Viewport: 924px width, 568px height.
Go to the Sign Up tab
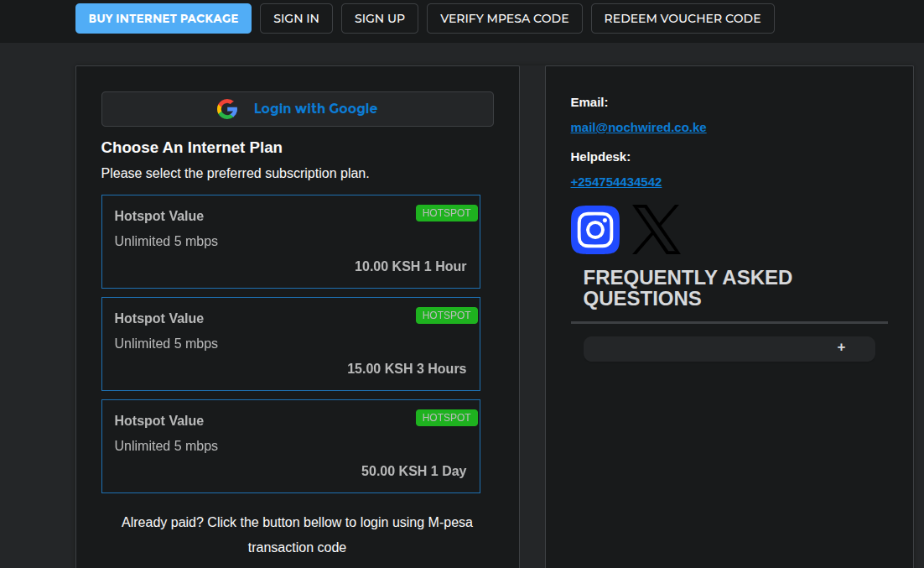[380, 18]
